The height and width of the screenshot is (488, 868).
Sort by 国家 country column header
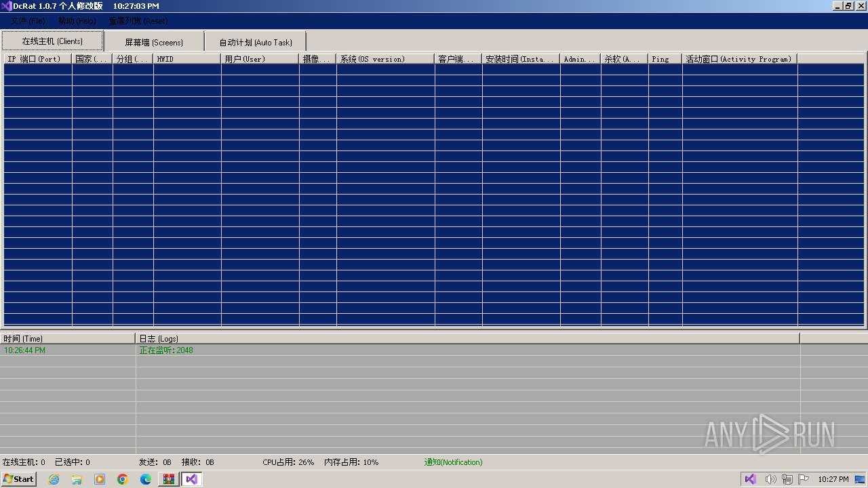(92, 59)
